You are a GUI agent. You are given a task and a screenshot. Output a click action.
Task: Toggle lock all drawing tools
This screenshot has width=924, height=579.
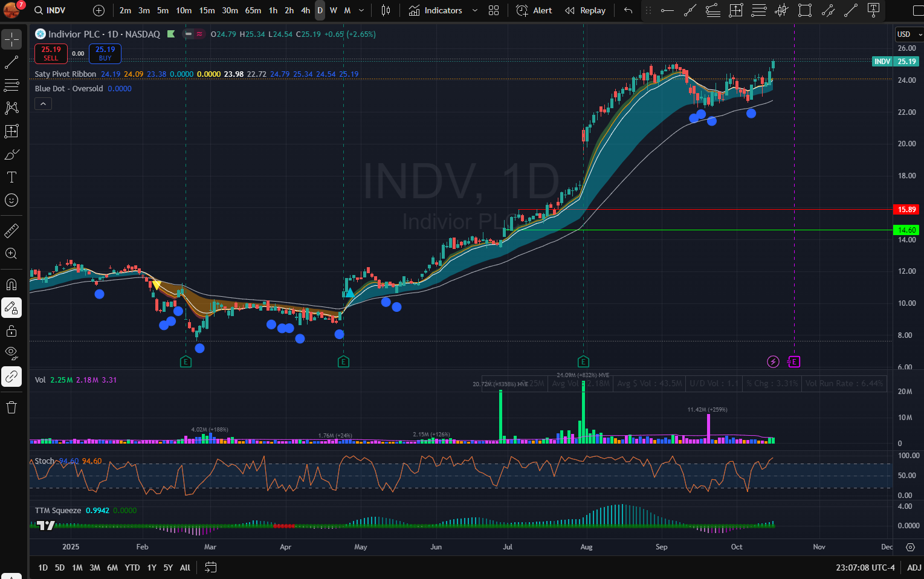tap(11, 331)
